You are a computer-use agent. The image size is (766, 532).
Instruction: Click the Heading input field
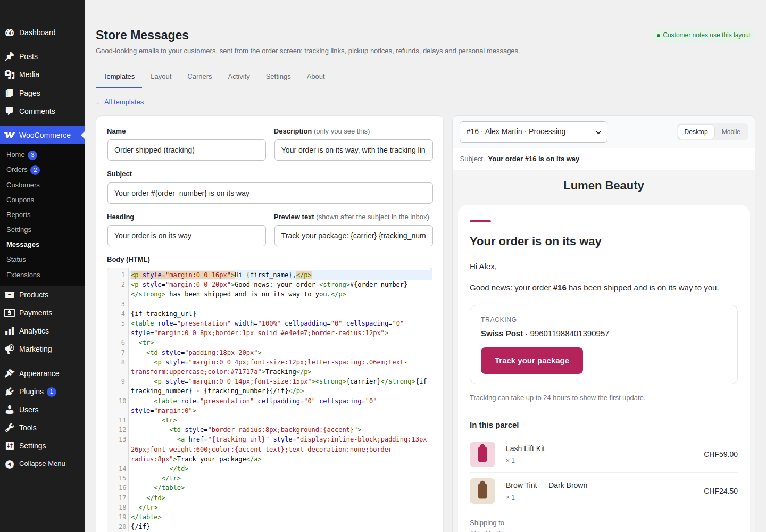pos(187,236)
